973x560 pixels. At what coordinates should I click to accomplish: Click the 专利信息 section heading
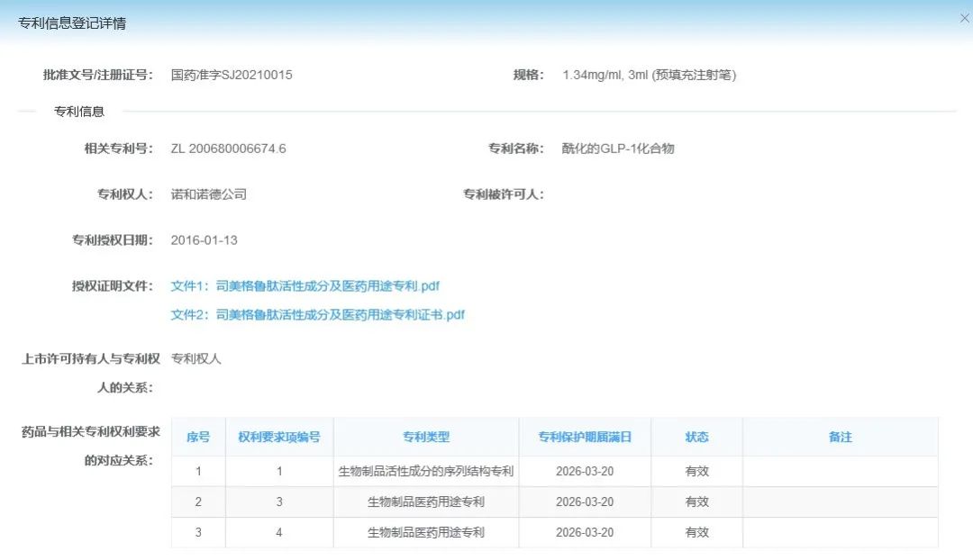[78, 112]
